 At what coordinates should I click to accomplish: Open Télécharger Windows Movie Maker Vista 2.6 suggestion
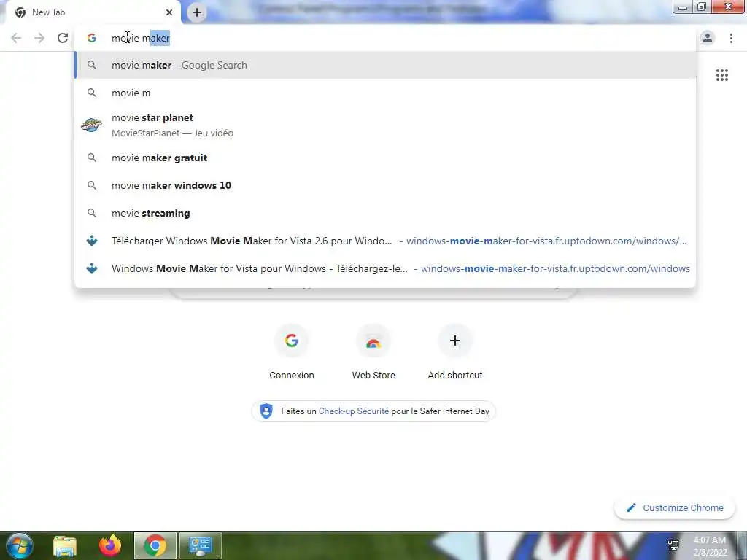[x=385, y=241]
